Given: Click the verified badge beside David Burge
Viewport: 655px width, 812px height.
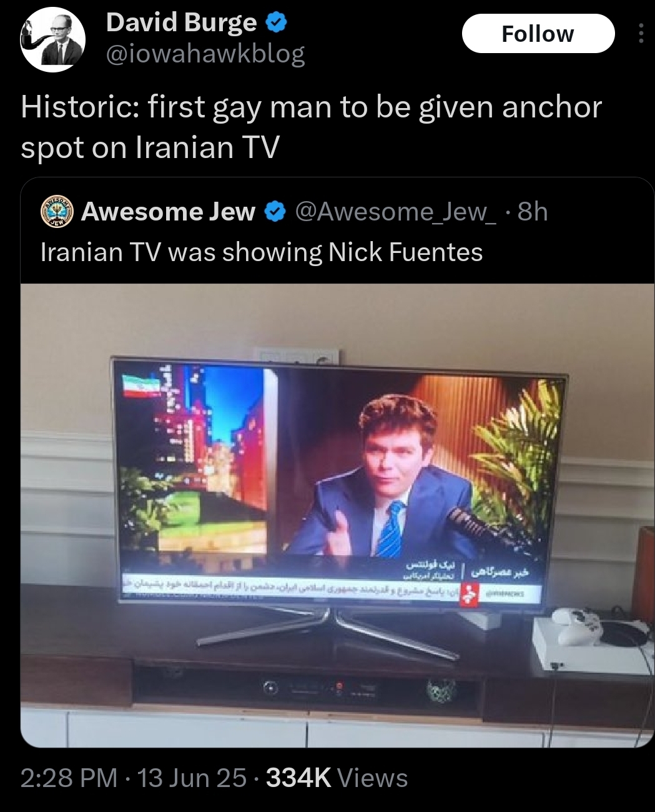Looking at the screenshot, I should click(277, 22).
